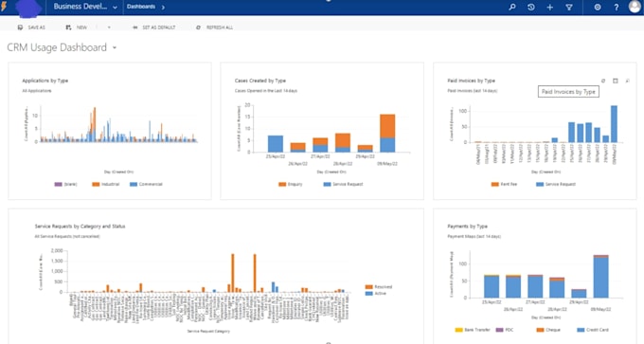The width and height of the screenshot is (644, 344).
Task: Toggle Enquiry legend in Cases Created chart
Action: click(x=291, y=184)
